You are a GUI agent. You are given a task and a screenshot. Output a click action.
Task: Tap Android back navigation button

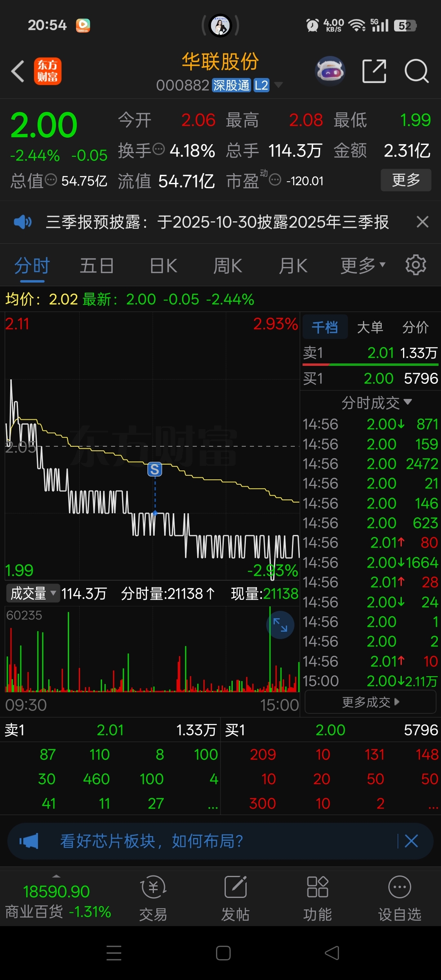(332, 953)
